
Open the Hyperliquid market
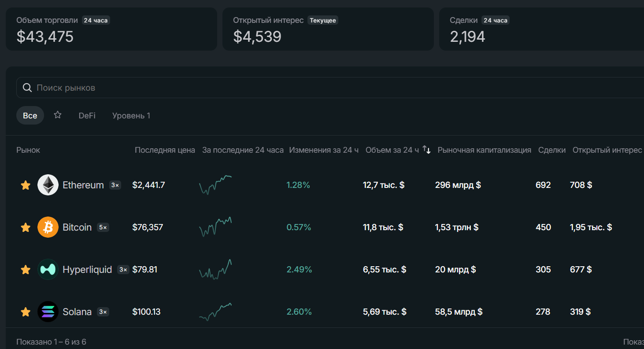point(87,269)
